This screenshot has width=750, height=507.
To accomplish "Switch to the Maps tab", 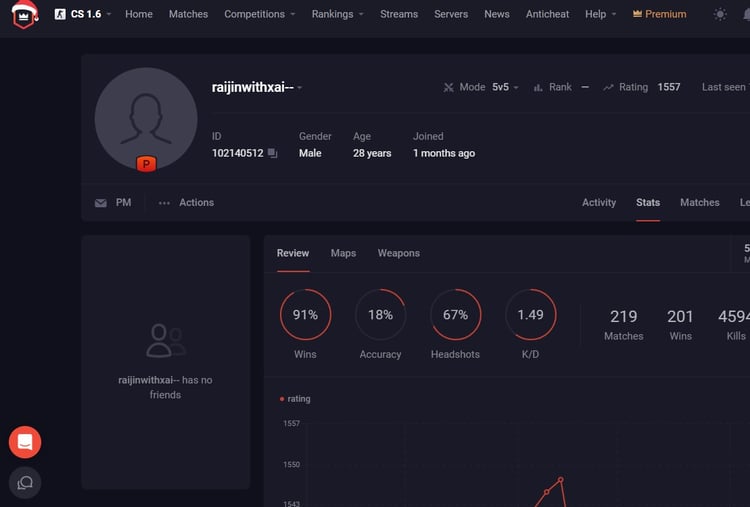I will click(x=343, y=253).
